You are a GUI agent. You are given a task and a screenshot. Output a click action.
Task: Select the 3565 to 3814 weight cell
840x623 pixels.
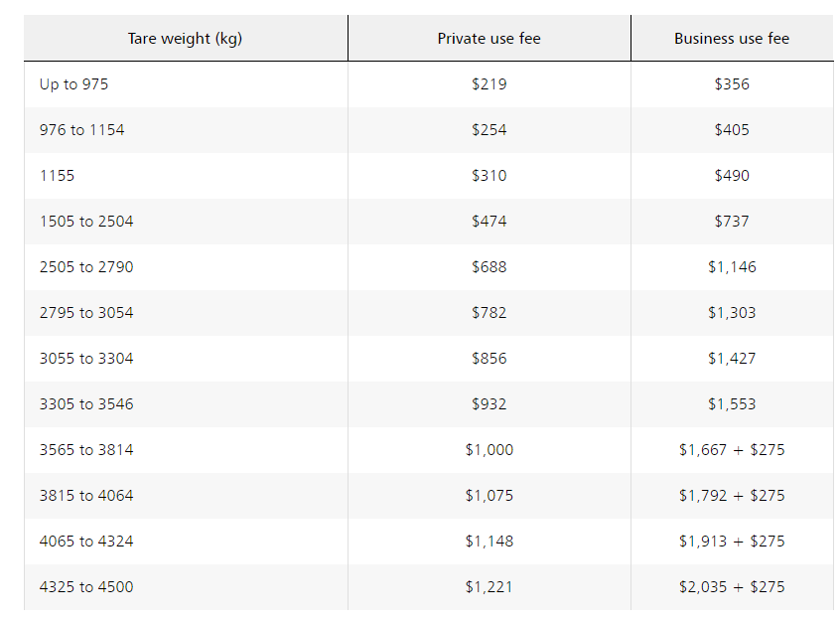[86, 450]
